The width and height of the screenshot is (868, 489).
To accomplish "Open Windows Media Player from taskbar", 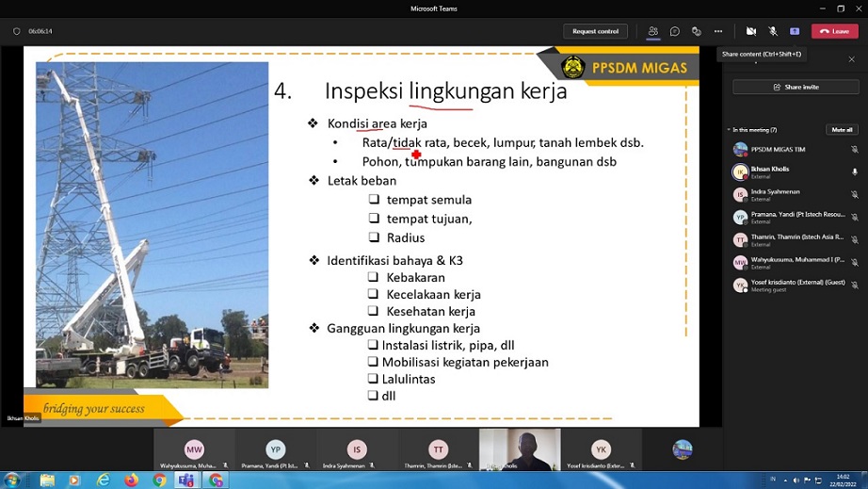I will pos(74,481).
